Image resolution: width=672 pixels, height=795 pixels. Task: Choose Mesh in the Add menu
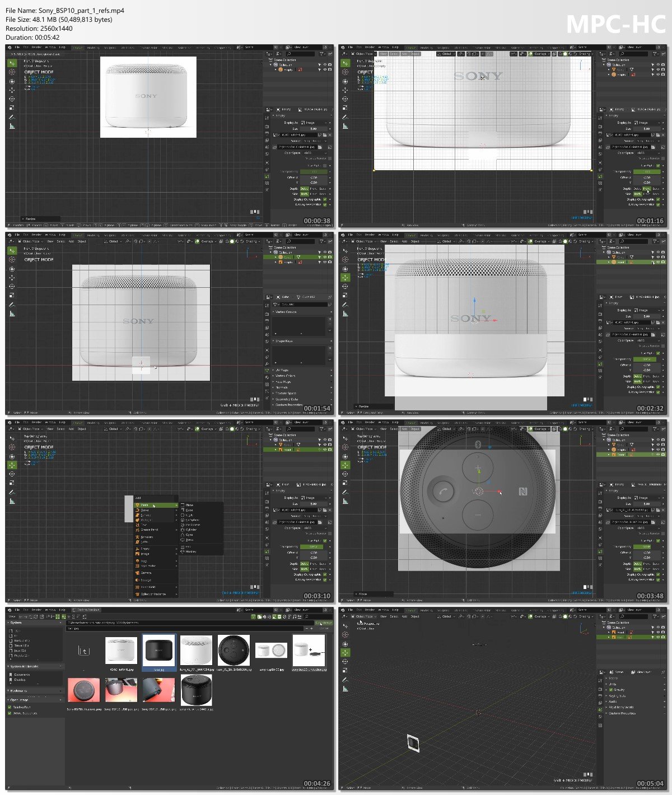(156, 505)
